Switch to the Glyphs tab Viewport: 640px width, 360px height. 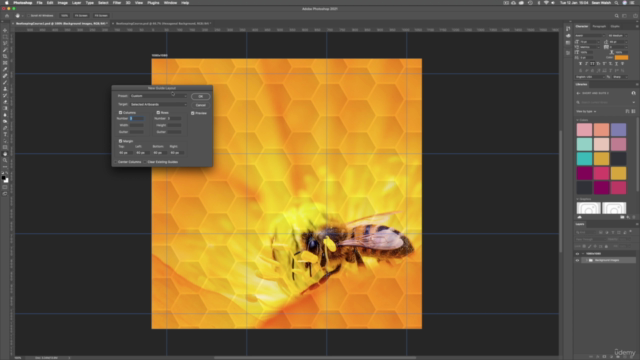[615, 27]
